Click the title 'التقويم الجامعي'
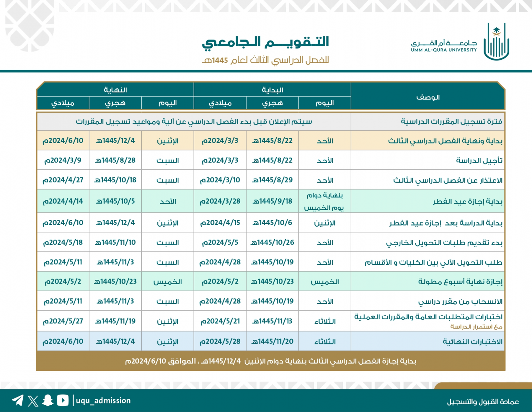This screenshot has width=532, height=412. (x=265, y=43)
